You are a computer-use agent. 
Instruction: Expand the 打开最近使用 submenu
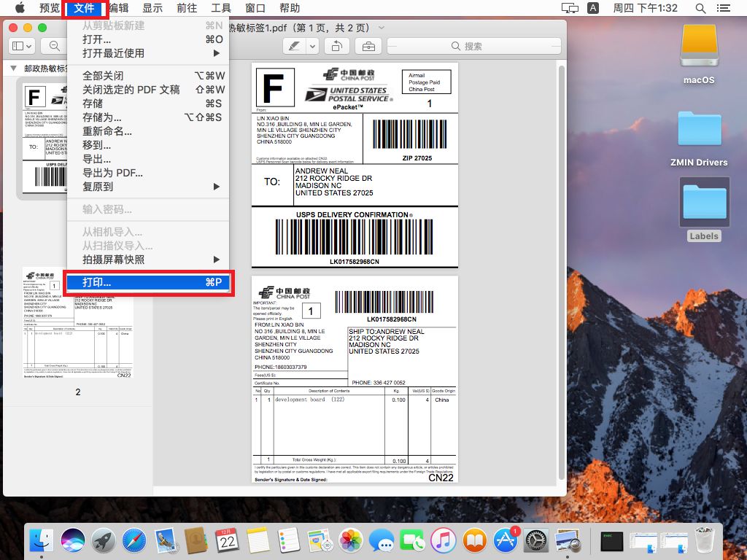click(149, 52)
